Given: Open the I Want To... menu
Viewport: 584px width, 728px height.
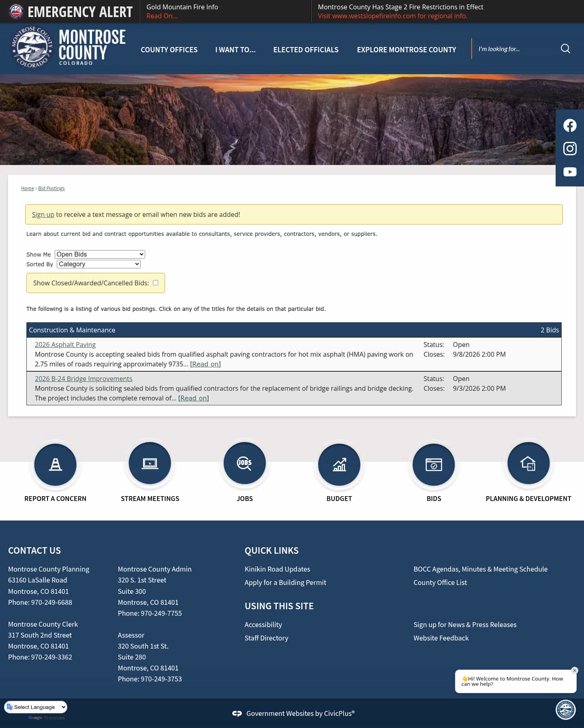Looking at the screenshot, I should 235,49.
